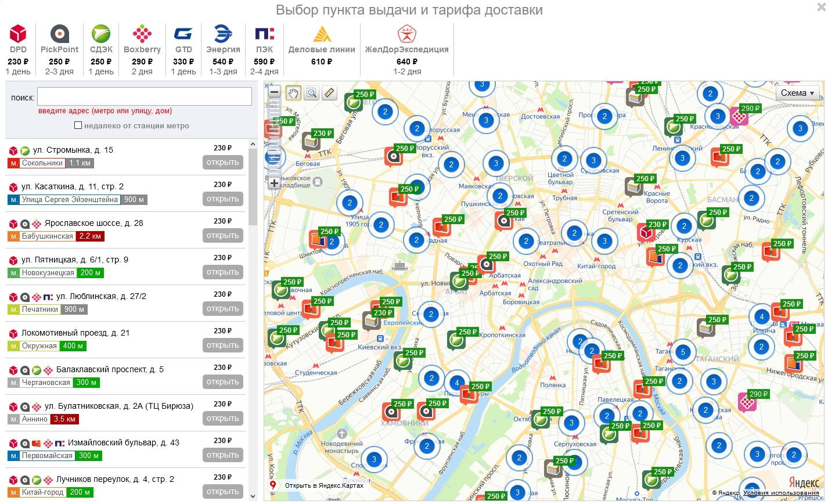Viewport: 828px width, 504px height.
Task: Click the Новокузнецкая metro station label
Action: 48,273
